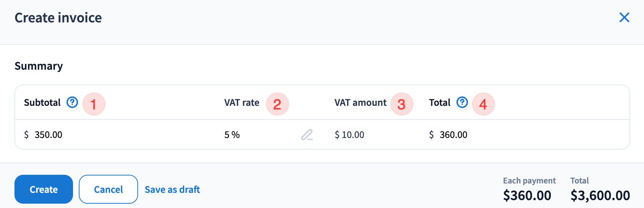644x208 pixels.
Task: Cancel the invoice creation
Action: click(108, 189)
